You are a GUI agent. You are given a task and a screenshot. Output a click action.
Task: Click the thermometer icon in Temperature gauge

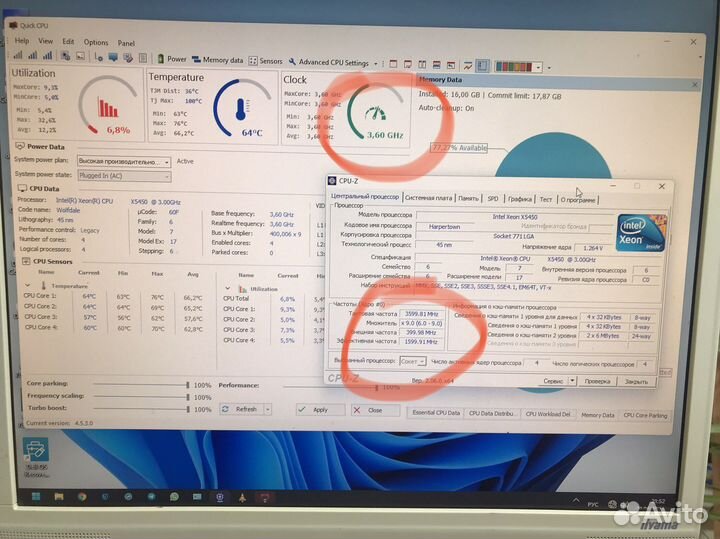coord(241,109)
